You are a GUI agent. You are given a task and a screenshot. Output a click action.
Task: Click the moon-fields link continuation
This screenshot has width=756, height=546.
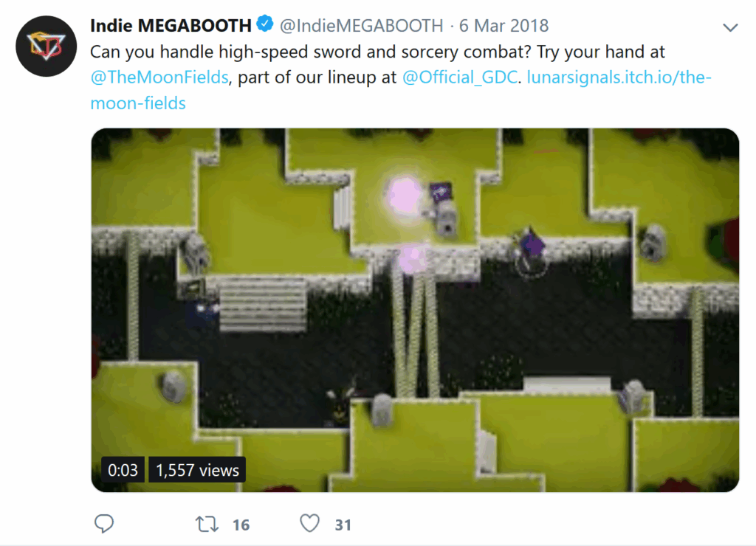coord(138,103)
